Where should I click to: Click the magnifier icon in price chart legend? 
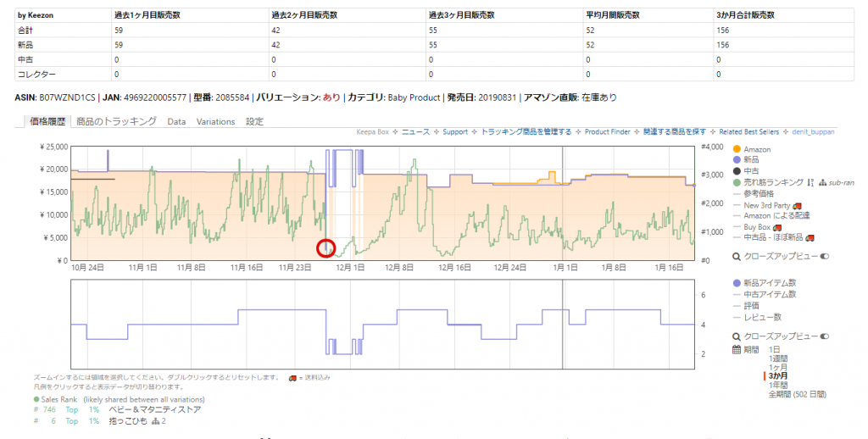(x=736, y=255)
